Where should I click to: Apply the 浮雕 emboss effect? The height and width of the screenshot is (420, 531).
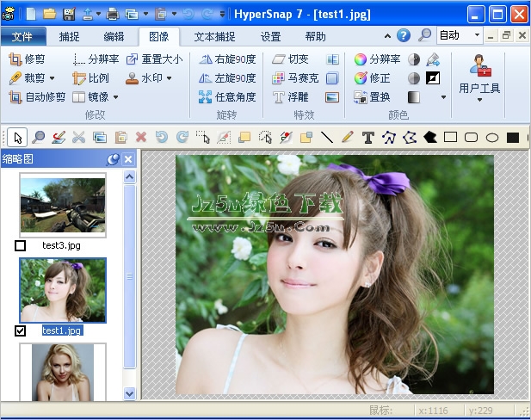coord(291,97)
